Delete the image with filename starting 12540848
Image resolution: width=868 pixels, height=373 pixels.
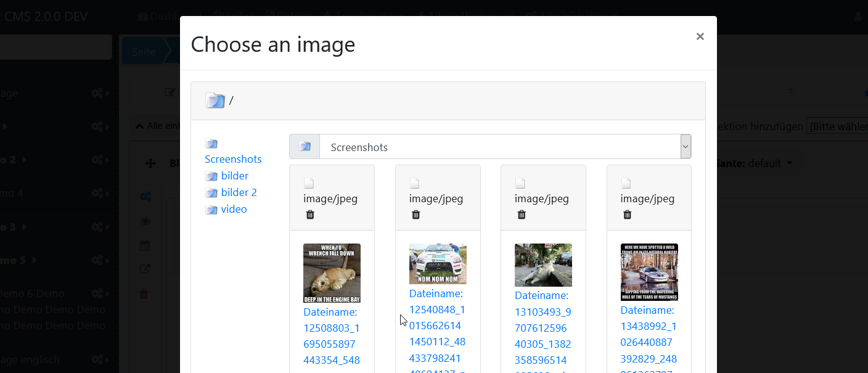click(416, 215)
